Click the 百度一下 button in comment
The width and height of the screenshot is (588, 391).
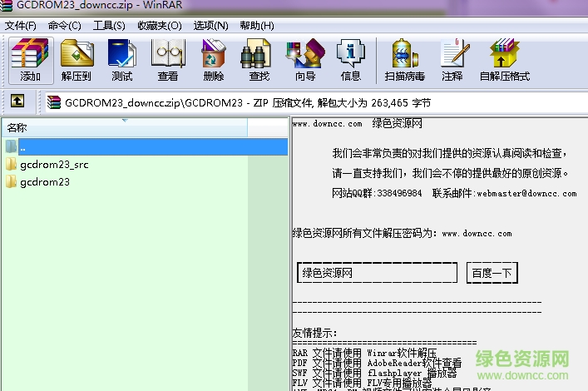(x=492, y=273)
